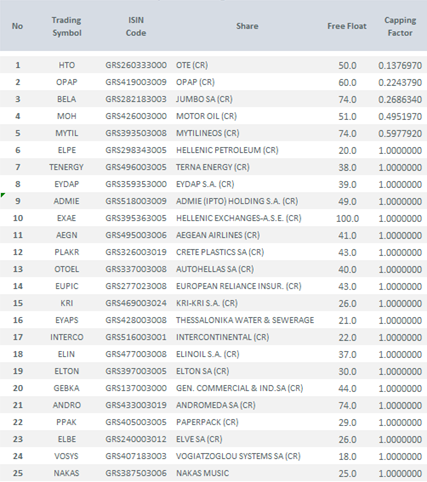Viewport: 427px width, 482px height.
Task: Select the Trading Symbol column header
Action: 67,26
